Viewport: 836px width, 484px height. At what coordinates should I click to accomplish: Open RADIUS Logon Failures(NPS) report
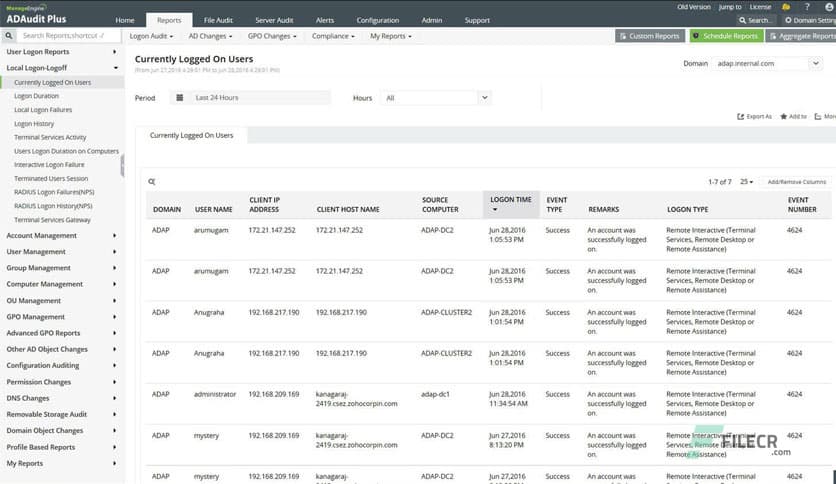click(x=54, y=192)
